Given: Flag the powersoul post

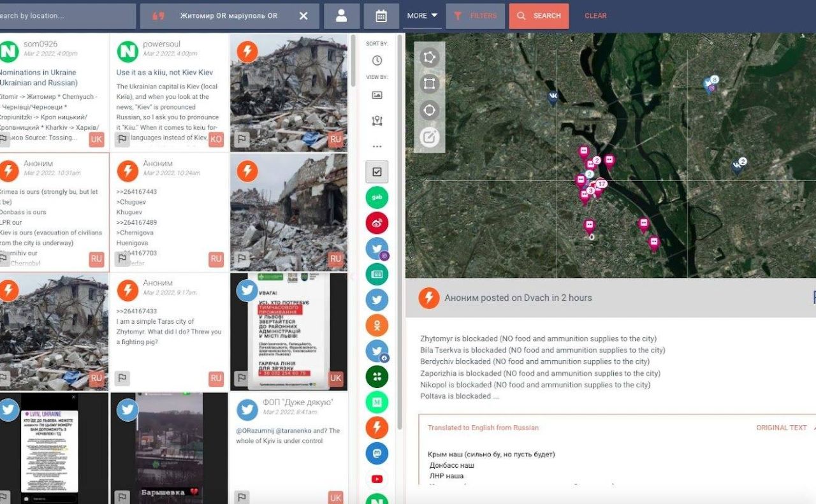Looking at the screenshot, I should pos(122,139).
